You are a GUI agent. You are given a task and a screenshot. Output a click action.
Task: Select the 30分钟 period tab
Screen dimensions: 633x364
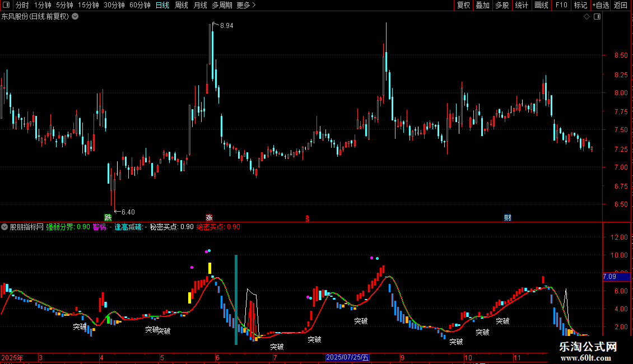coord(114,5)
